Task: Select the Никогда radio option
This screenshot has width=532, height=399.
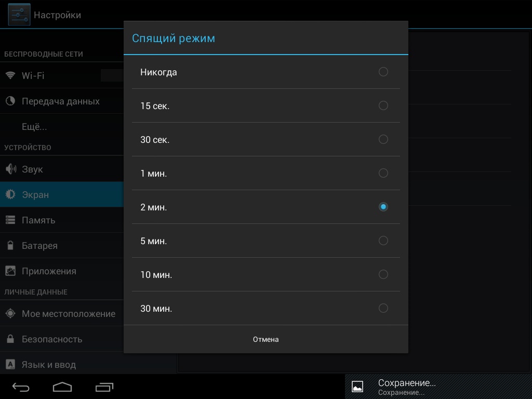Action: click(383, 72)
